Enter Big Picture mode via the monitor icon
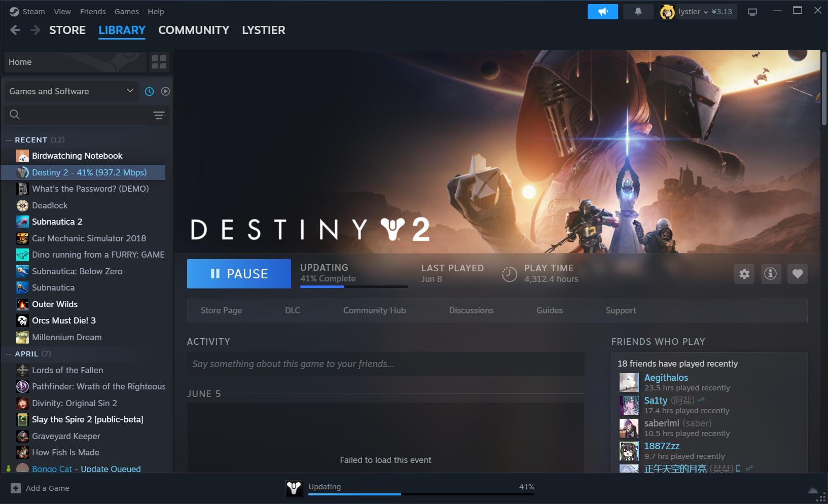 [x=752, y=12]
